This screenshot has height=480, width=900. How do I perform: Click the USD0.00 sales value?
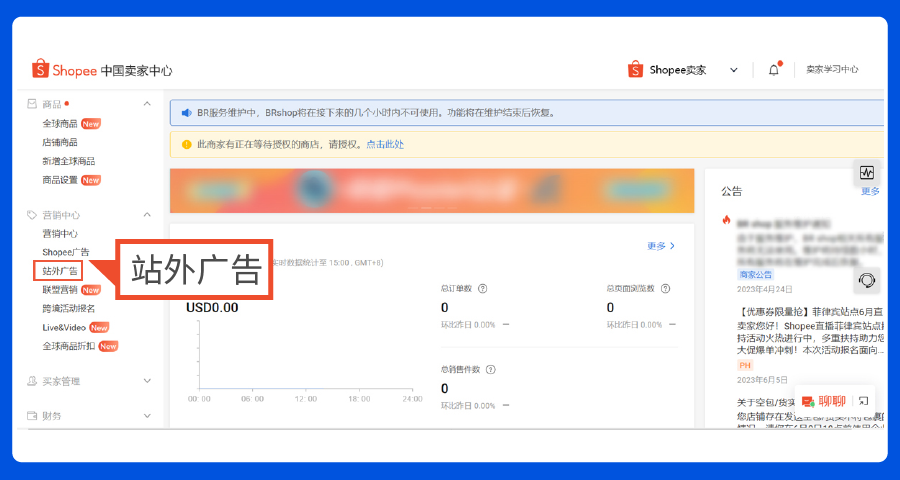pyautogui.click(x=212, y=308)
